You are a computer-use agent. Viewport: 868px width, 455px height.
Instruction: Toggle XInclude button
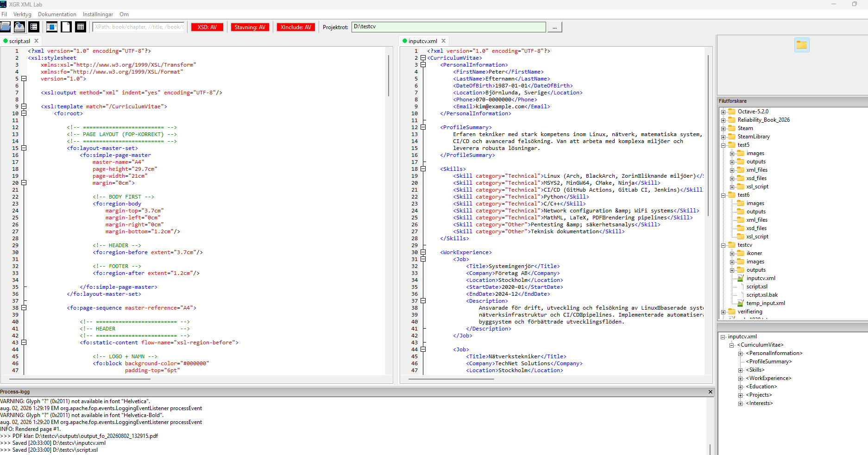click(296, 27)
